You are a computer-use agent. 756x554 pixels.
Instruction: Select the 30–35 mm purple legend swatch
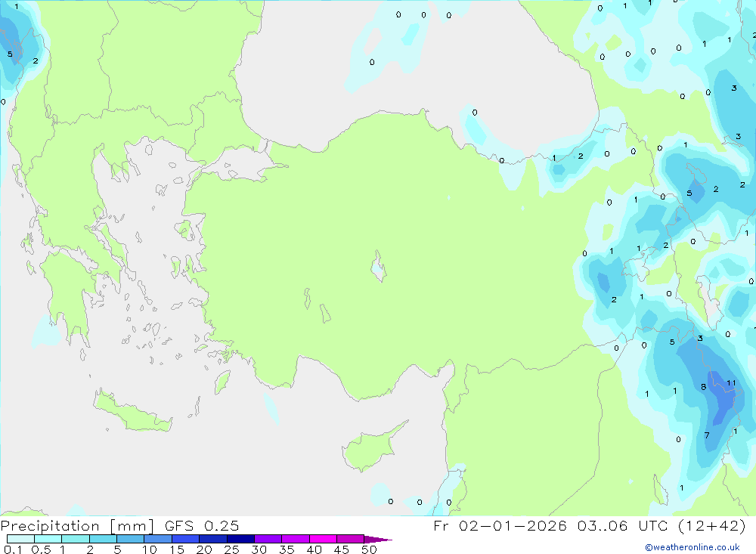click(x=268, y=539)
